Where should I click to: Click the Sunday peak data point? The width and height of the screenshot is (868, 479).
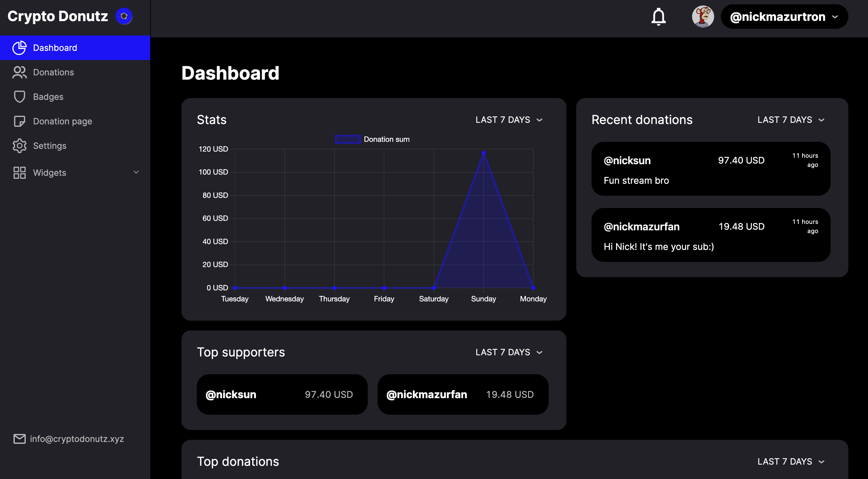click(484, 153)
